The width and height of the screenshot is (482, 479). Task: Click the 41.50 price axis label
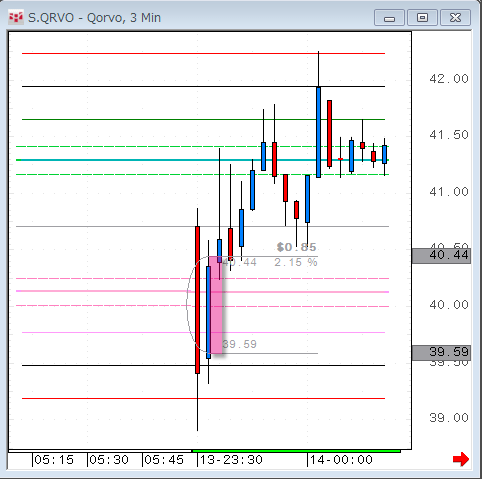(x=449, y=135)
